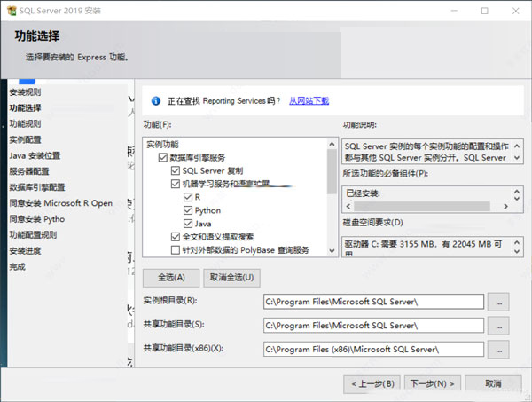Click the 驱动器 C disk space text
Image resolution: width=532 pixels, height=402 pixels.
click(423, 244)
